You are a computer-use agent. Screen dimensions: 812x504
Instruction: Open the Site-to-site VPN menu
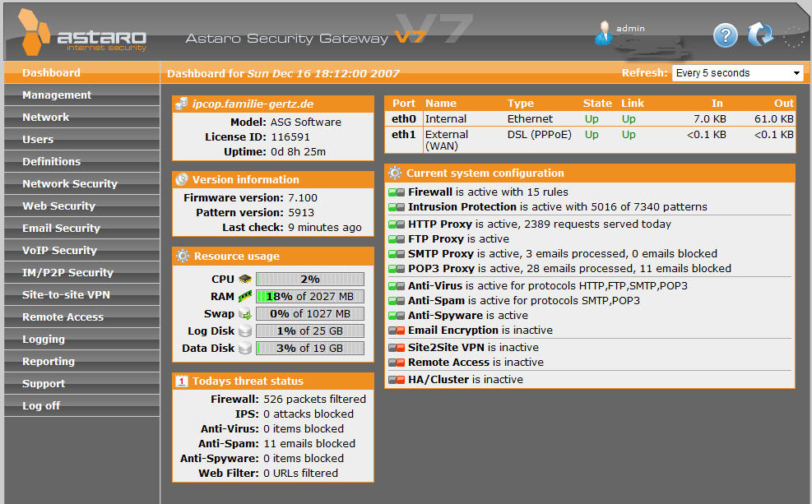[x=81, y=295]
